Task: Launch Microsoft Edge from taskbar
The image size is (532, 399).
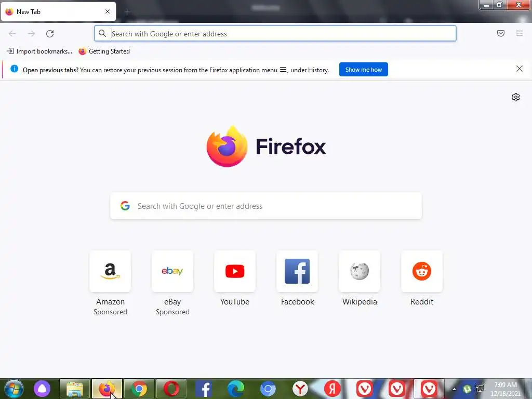Action: pyautogui.click(x=235, y=389)
